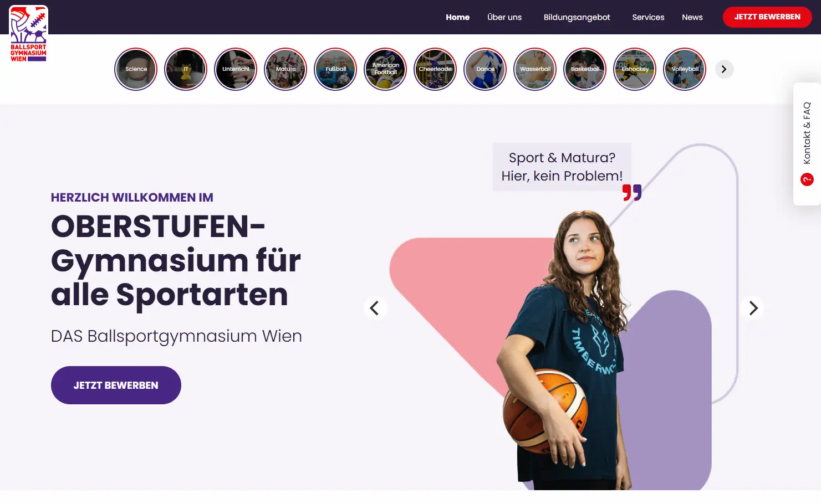The image size is (821, 504).
Task: Select the Volleyball story circle
Action: pos(685,69)
